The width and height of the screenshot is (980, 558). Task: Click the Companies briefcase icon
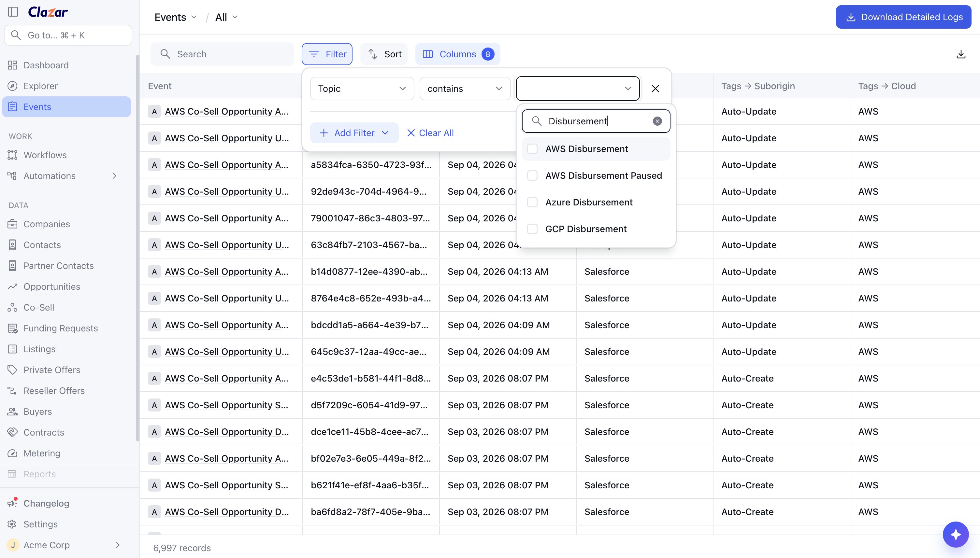click(12, 224)
